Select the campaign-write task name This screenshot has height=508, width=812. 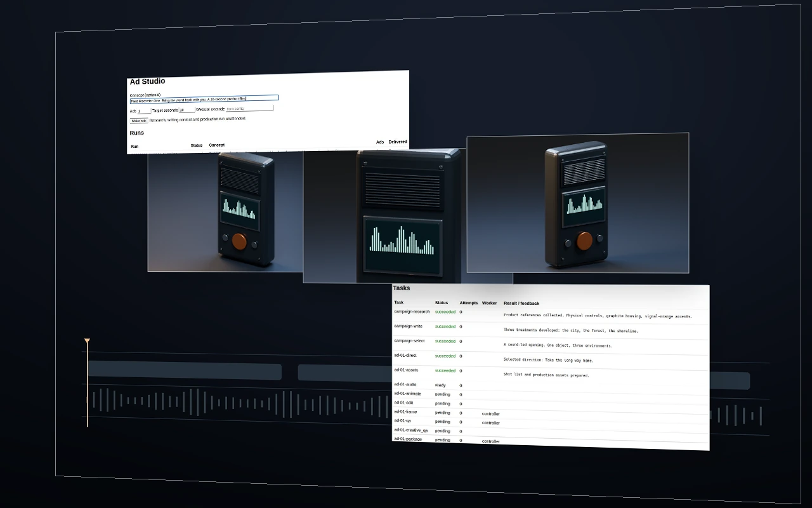tap(408, 326)
